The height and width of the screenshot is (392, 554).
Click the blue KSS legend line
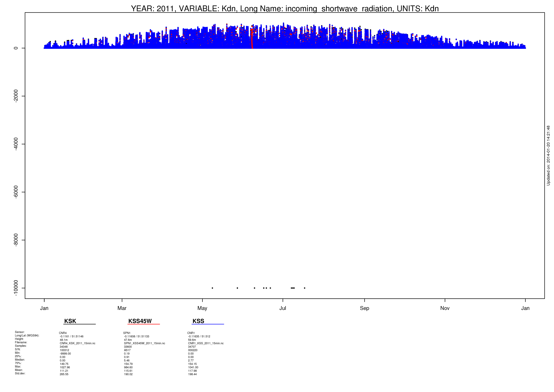coord(208,324)
